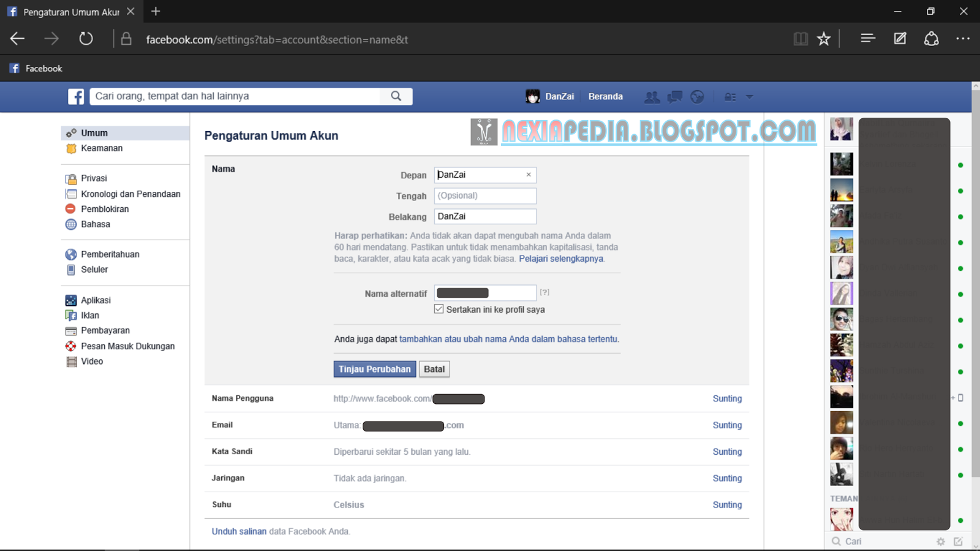Open Make a Web Note icon

click(900, 39)
